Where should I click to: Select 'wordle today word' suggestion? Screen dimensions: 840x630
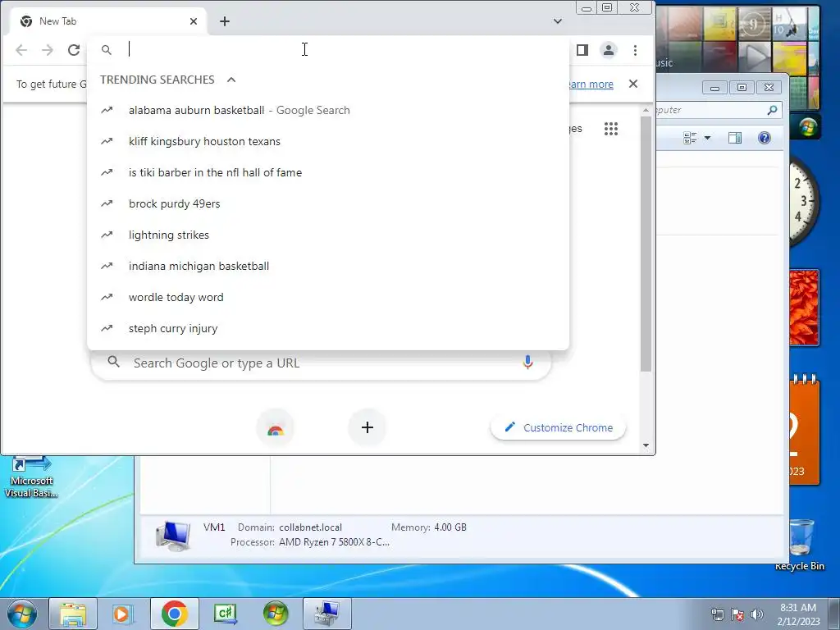[328, 297]
